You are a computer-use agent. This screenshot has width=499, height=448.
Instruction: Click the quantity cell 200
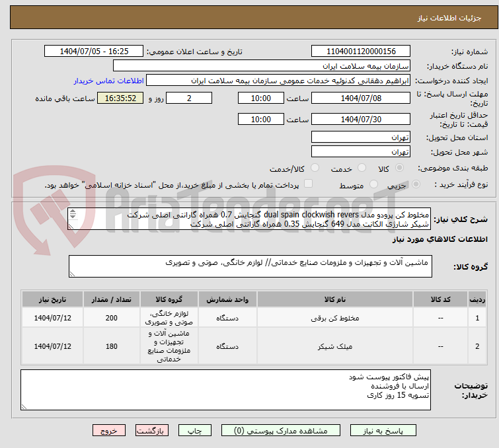pos(112,318)
